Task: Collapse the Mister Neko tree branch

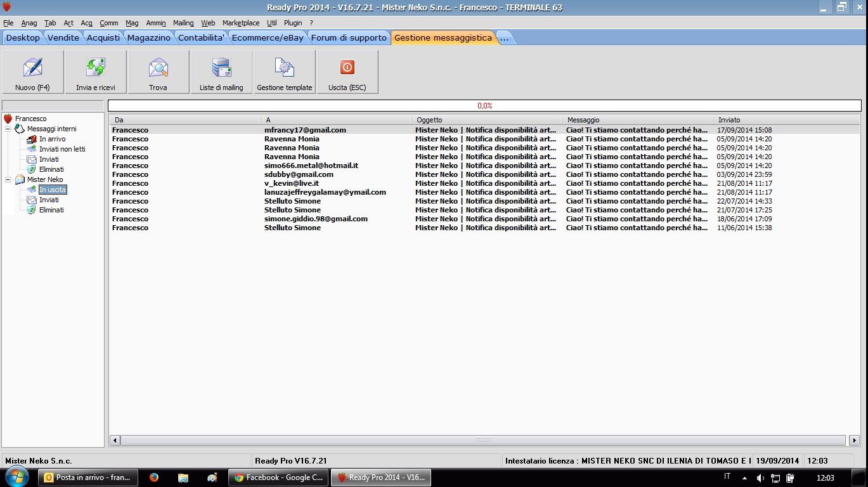Action: point(8,179)
